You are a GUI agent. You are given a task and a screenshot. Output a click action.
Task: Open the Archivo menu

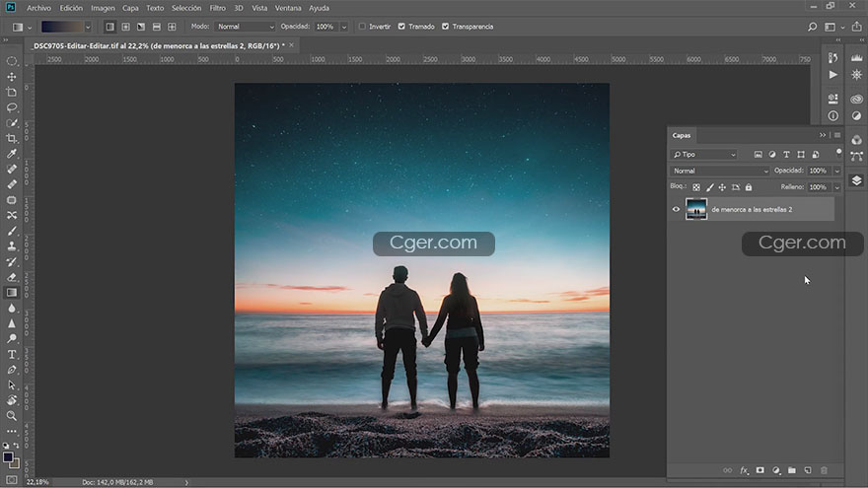tap(38, 8)
